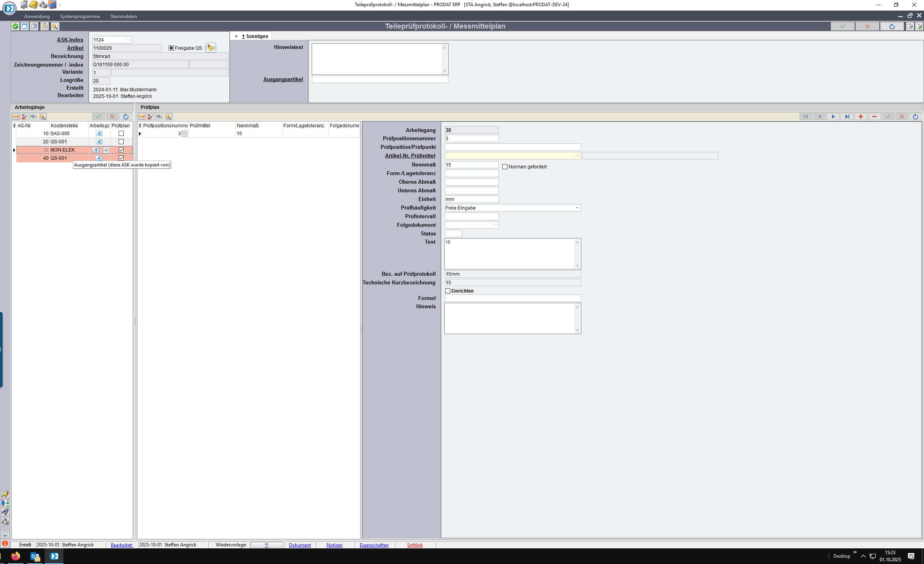Go to next record with blue arrow

point(833,117)
